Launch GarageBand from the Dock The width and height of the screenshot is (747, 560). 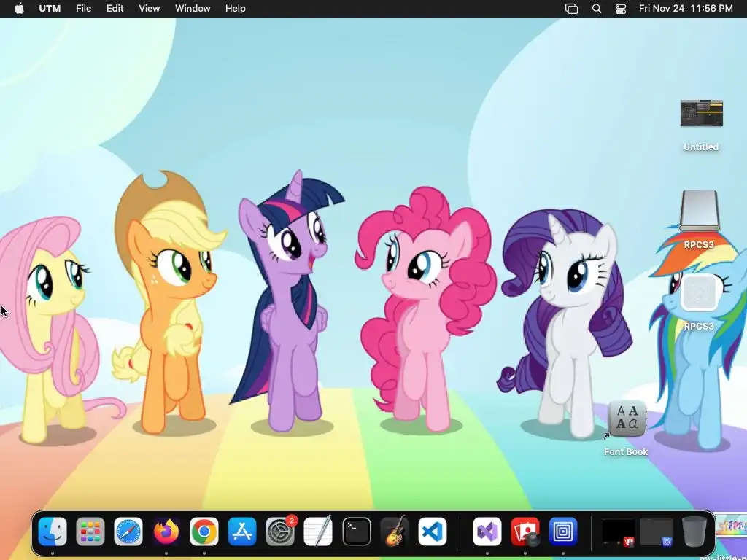click(x=395, y=532)
